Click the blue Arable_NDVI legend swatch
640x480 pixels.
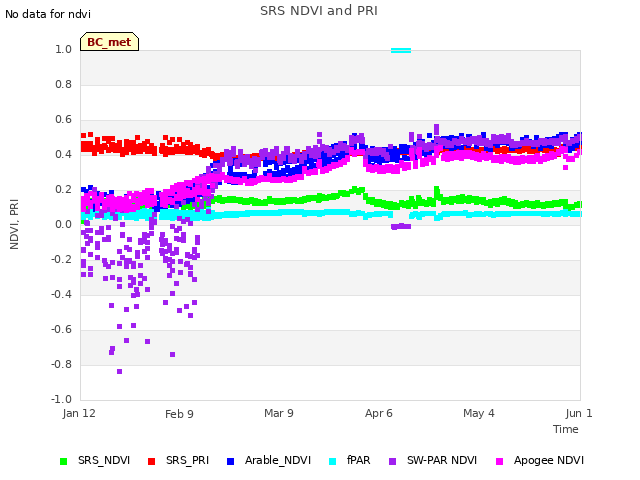point(230,461)
